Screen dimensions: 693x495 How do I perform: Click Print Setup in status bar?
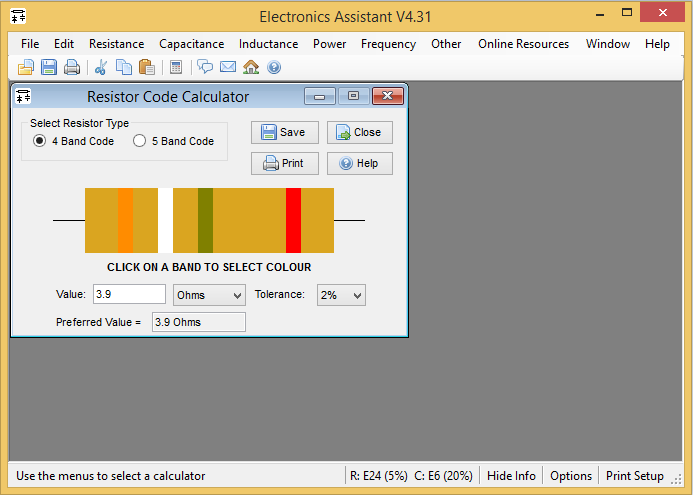(635, 476)
